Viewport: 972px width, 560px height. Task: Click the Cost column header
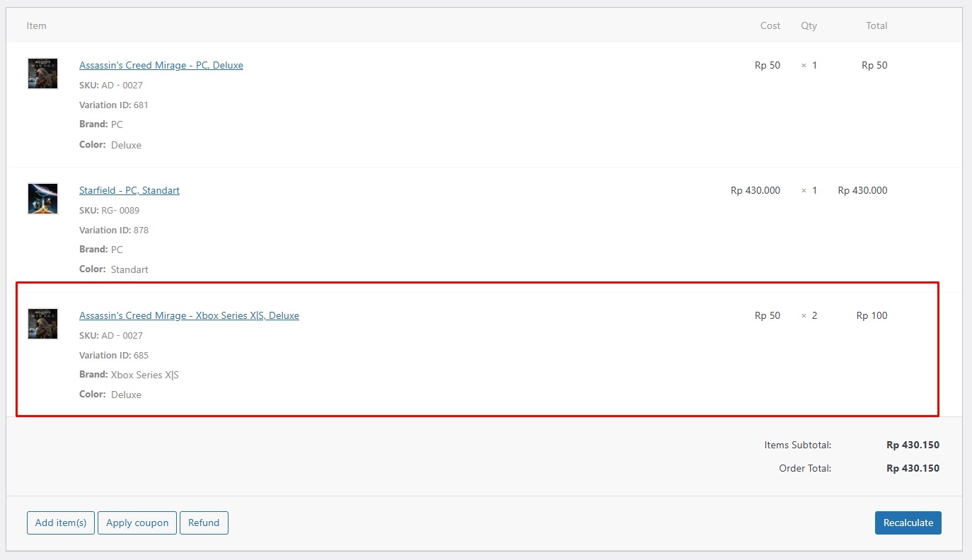coord(770,25)
